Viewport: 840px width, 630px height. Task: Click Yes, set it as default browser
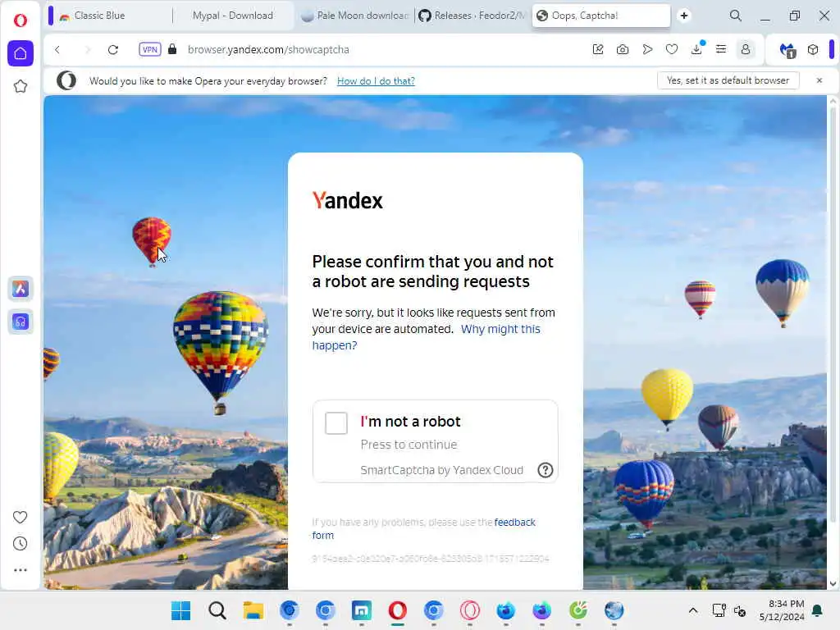tap(728, 80)
